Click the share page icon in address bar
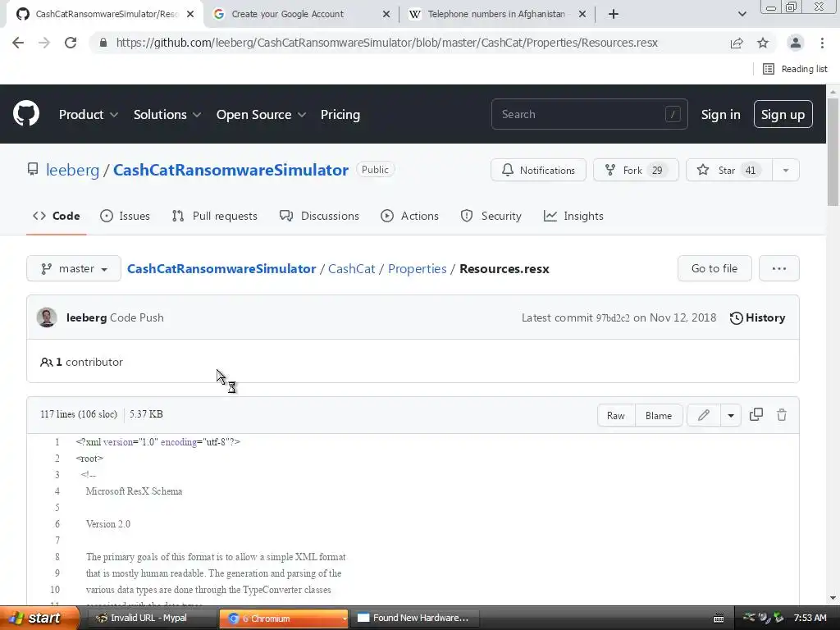840x630 pixels. pyautogui.click(x=737, y=43)
